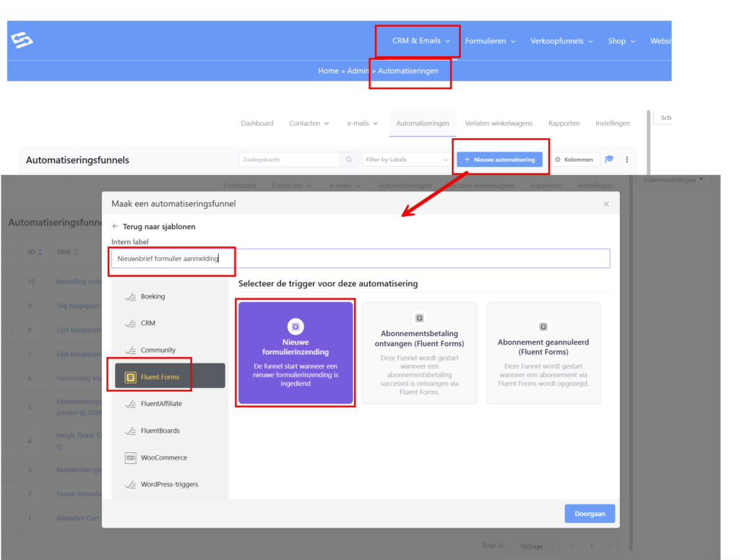This screenshot has height=560, width=740.
Task: Select Abonnement geannuleerd trigger card
Action: point(543,353)
